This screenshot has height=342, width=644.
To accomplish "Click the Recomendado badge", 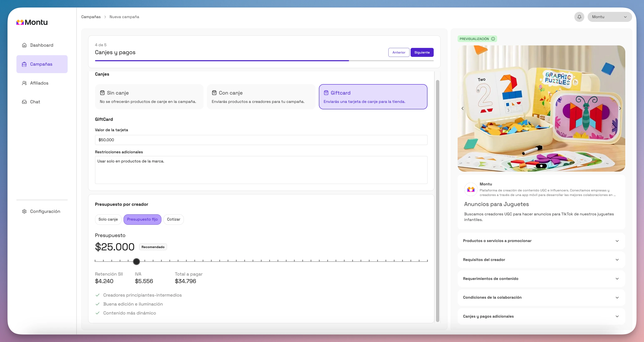I will (153, 247).
